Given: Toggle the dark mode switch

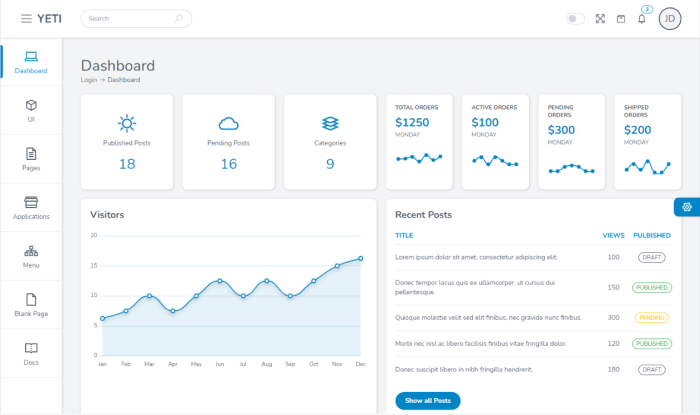Looking at the screenshot, I should [575, 19].
